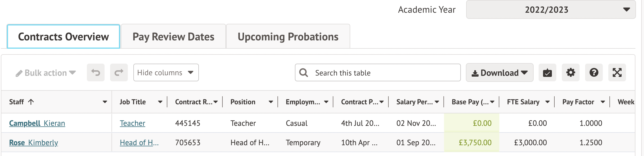The height and width of the screenshot is (156, 644).
Task: Switch to Pay Review Dates tab
Action: [x=173, y=37]
